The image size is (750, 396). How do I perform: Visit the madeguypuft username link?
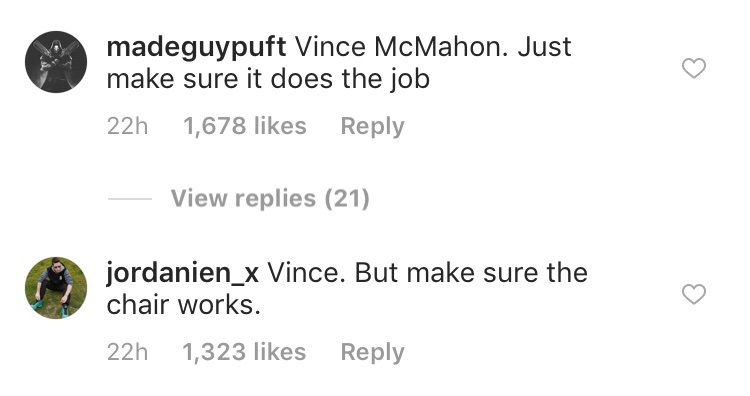(x=196, y=48)
